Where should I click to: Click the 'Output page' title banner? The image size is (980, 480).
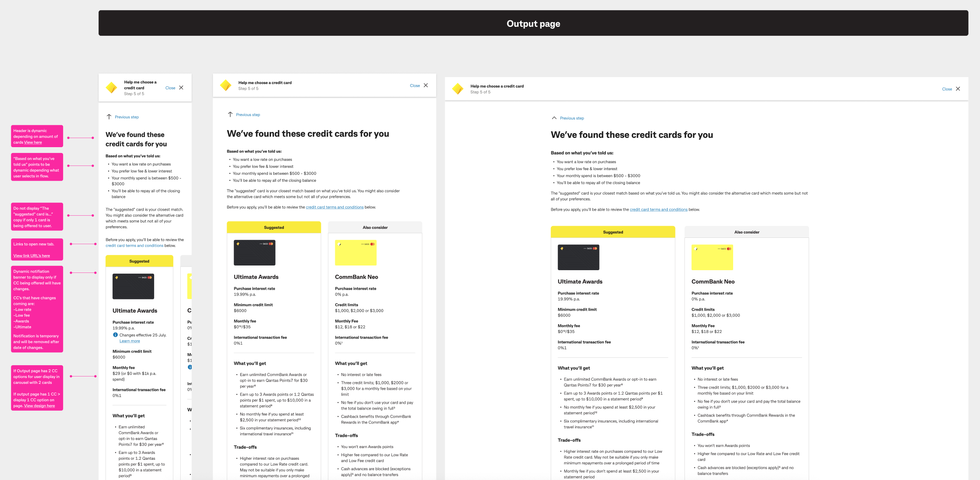[x=533, y=23]
